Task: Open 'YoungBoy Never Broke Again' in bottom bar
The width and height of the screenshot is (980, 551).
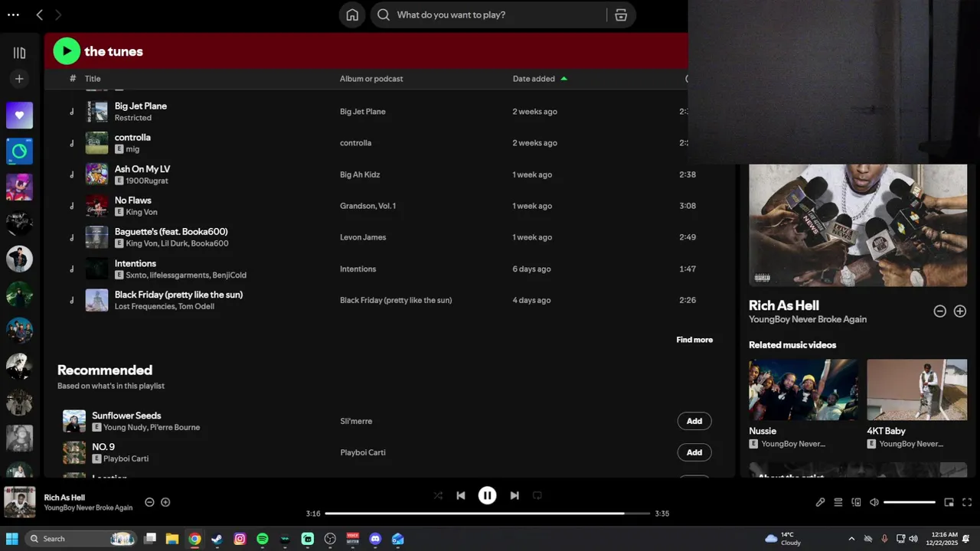Action: pyautogui.click(x=88, y=507)
